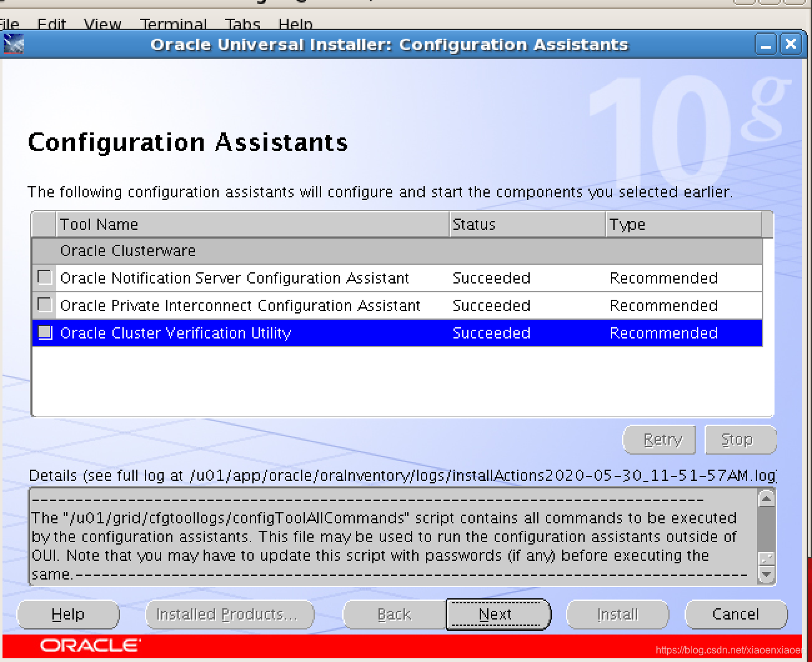Click the Stop button
812x662 pixels.
(740, 440)
